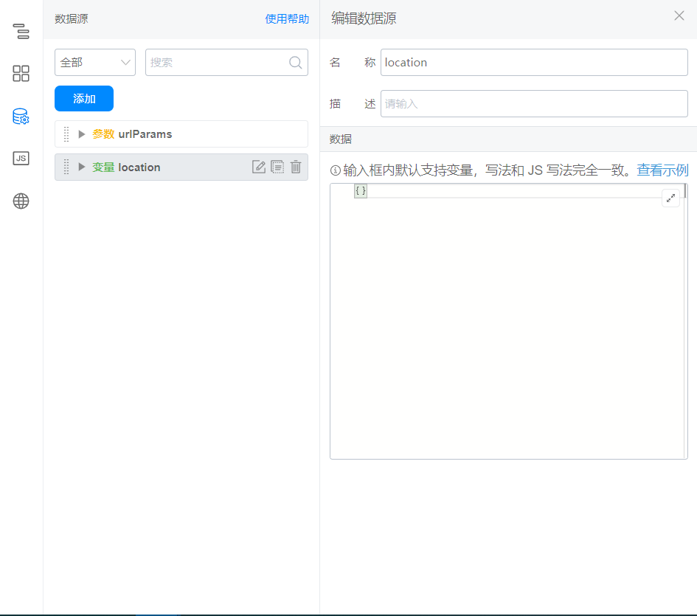Click the 添加 button

pyautogui.click(x=84, y=98)
